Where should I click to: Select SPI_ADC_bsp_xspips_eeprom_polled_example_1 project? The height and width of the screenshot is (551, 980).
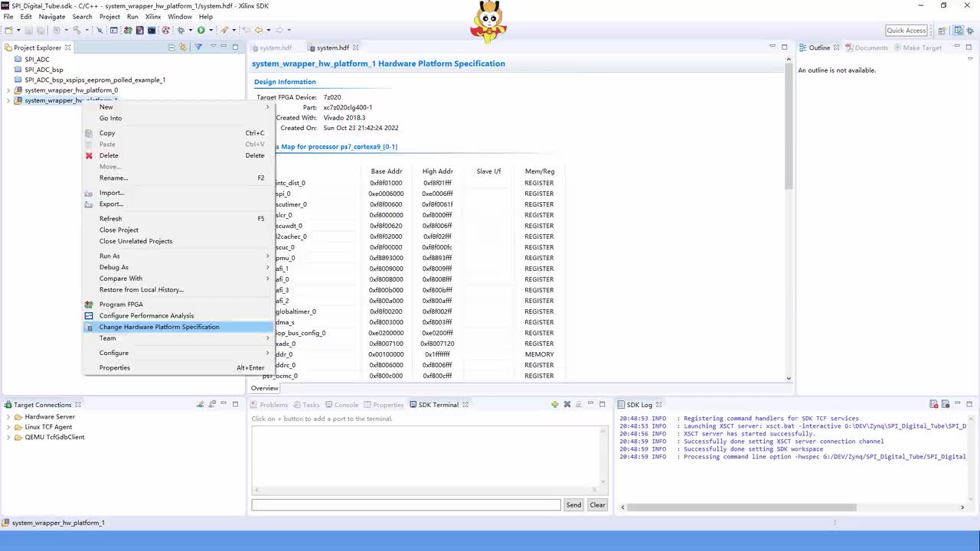(95, 80)
